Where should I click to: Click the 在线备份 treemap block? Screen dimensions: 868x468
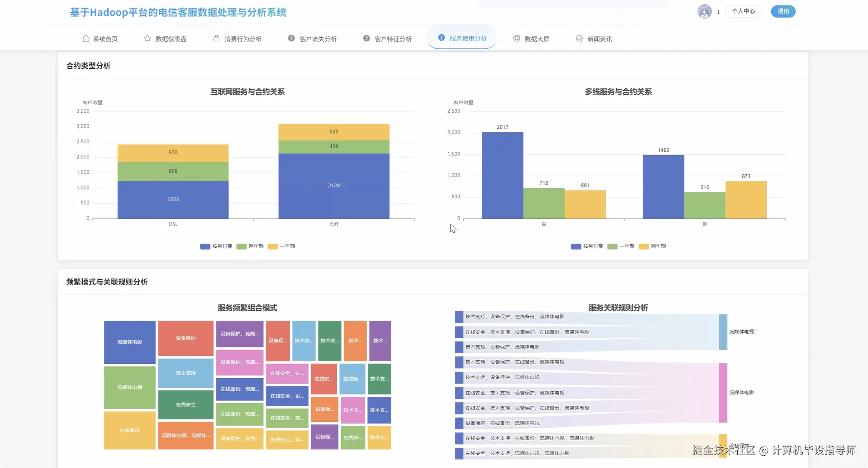coord(130,430)
